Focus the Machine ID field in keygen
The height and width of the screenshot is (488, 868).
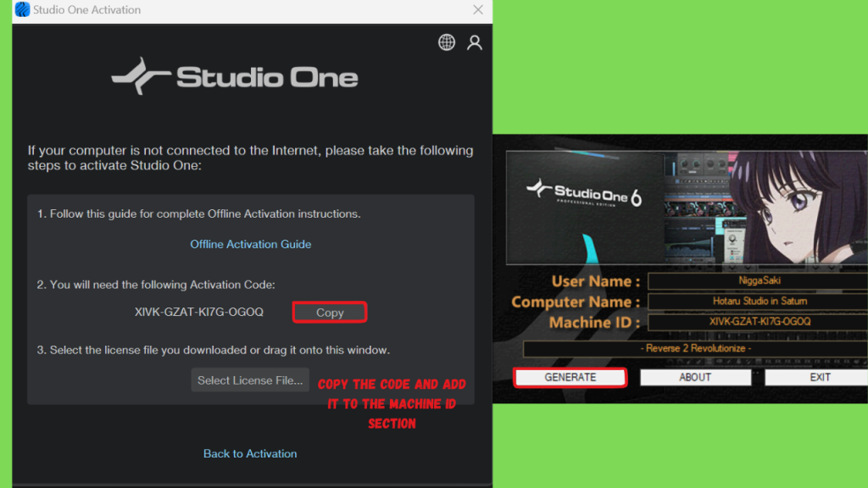pyautogui.click(x=758, y=321)
